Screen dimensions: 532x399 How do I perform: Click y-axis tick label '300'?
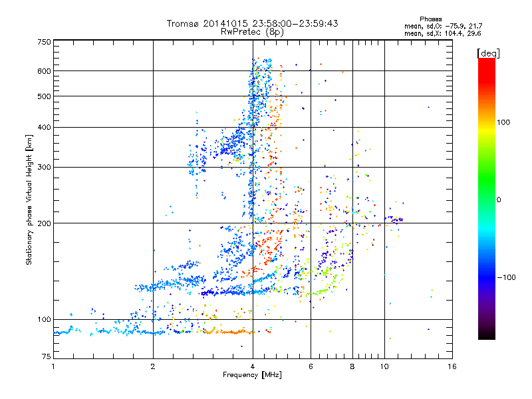[44, 168]
